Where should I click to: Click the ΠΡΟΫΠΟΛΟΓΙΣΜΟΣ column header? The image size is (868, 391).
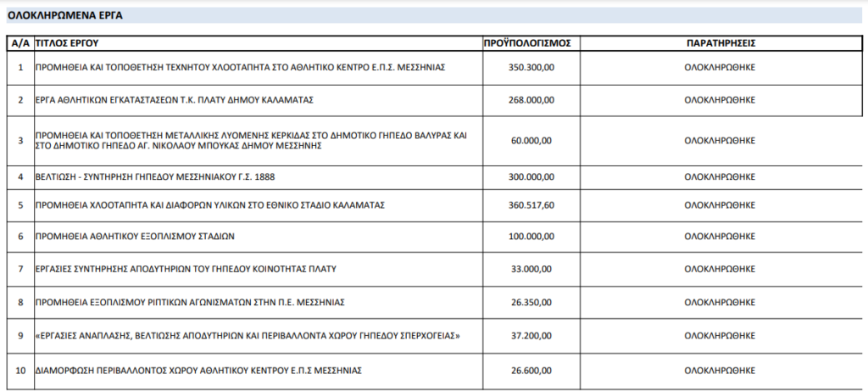coord(527,43)
